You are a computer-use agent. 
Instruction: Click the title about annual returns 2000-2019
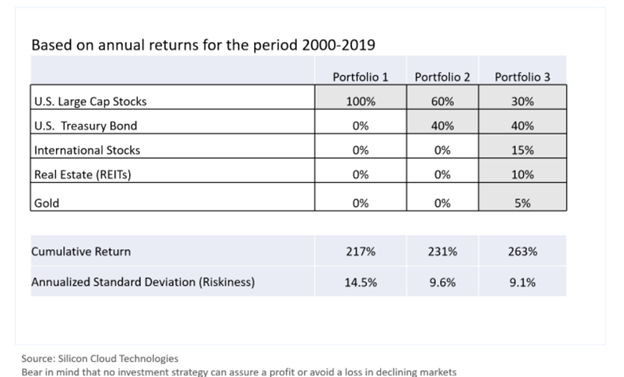point(203,45)
